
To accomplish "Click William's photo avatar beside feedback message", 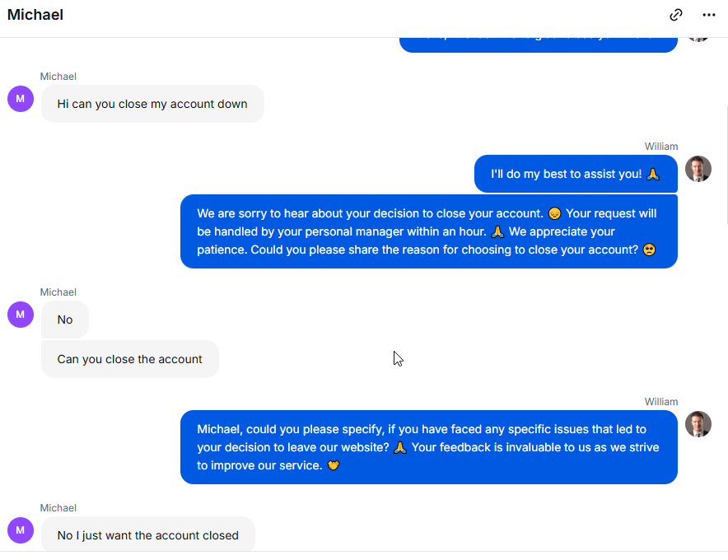I will pos(698,424).
